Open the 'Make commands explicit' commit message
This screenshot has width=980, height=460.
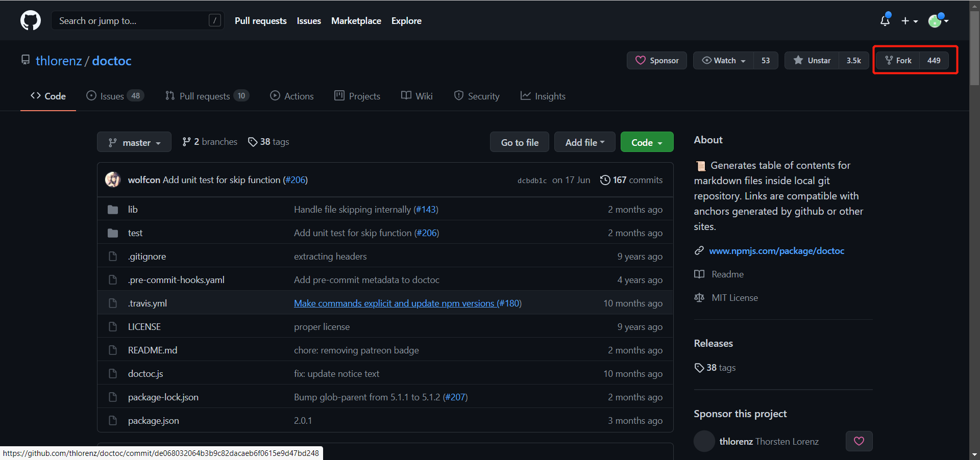(395, 303)
